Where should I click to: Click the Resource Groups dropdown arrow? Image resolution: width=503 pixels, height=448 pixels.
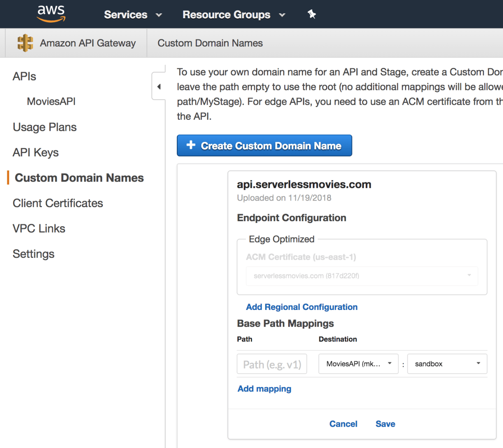282,15
